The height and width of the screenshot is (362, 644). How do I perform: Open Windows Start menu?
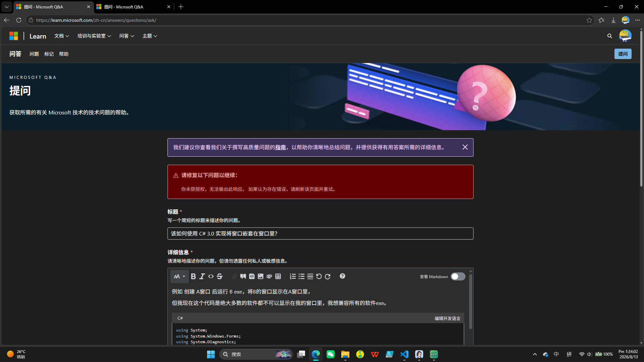coord(211,354)
